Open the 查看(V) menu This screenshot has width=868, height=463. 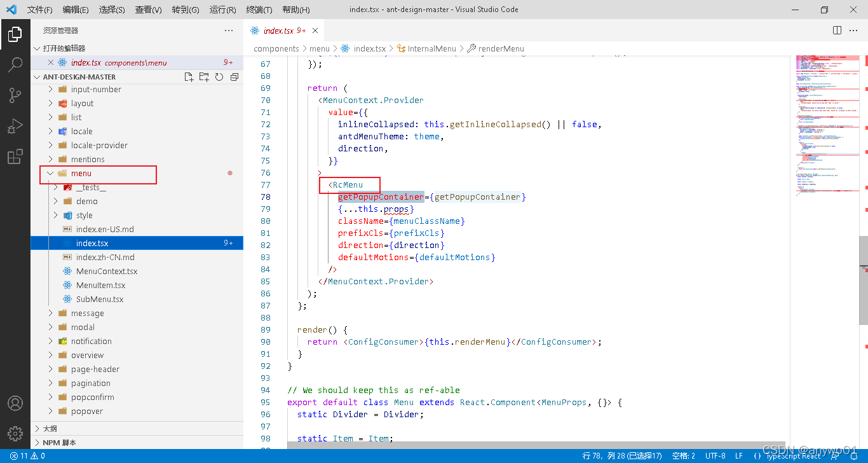tap(148, 10)
